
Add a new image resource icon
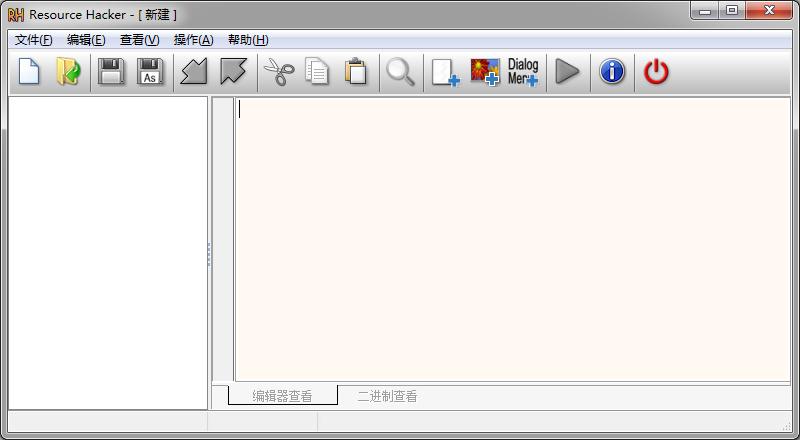485,72
